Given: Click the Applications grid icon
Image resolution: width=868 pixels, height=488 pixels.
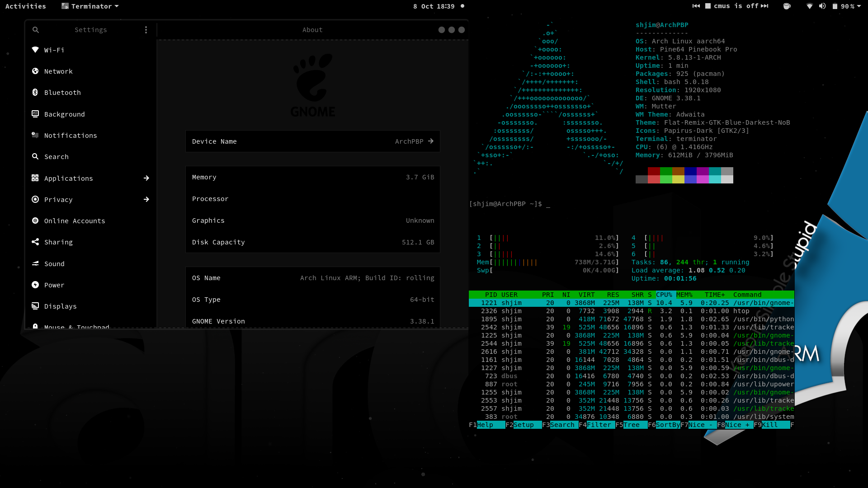Looking at the screenshot, I should pyautogui.click(x=35, y=178).
